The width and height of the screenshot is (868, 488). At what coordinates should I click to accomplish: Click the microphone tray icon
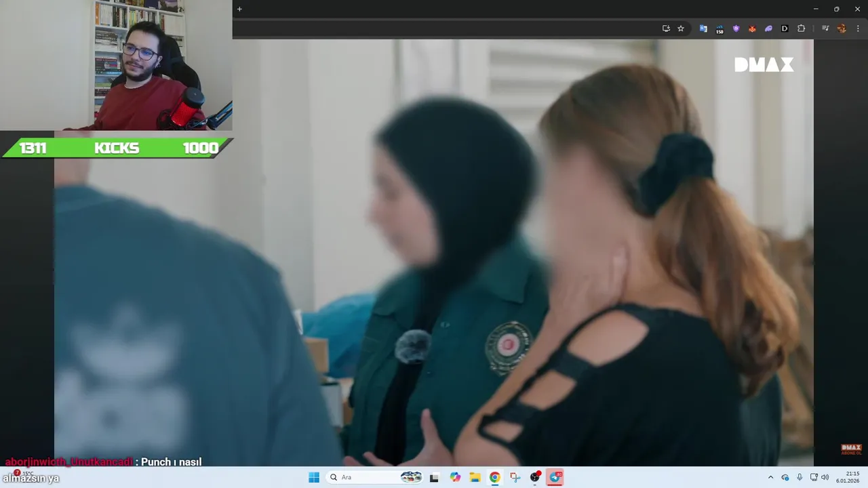(800, 477)
